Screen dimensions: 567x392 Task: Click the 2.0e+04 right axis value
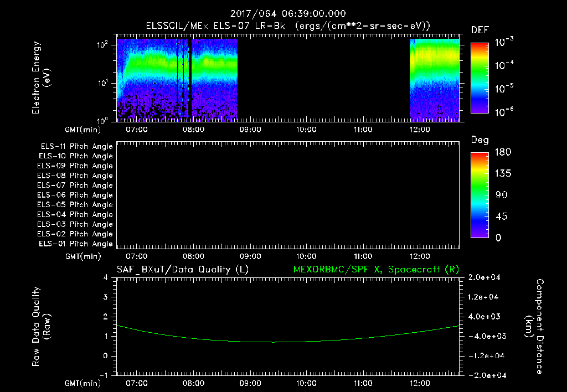tap(484, 278)
